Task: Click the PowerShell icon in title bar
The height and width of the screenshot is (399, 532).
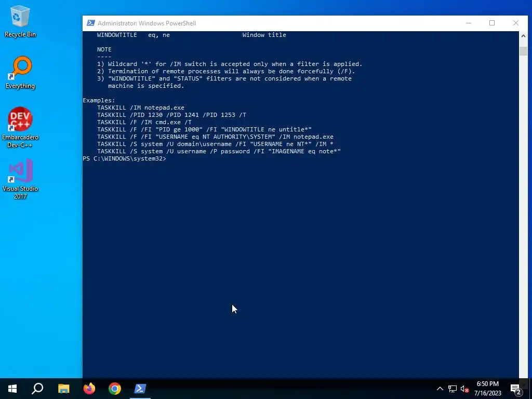Action: [x=90, y=23]
